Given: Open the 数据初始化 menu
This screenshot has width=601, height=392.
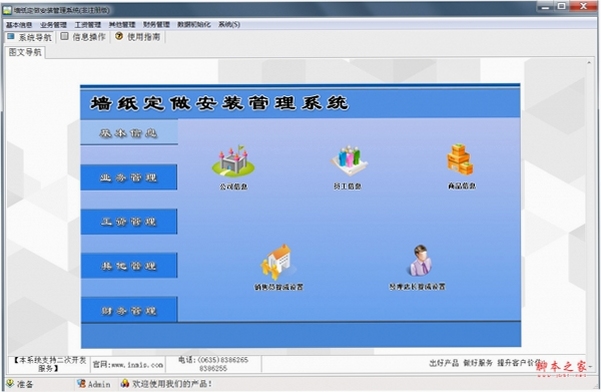Looking at the screenshot, I should (194, 25).
